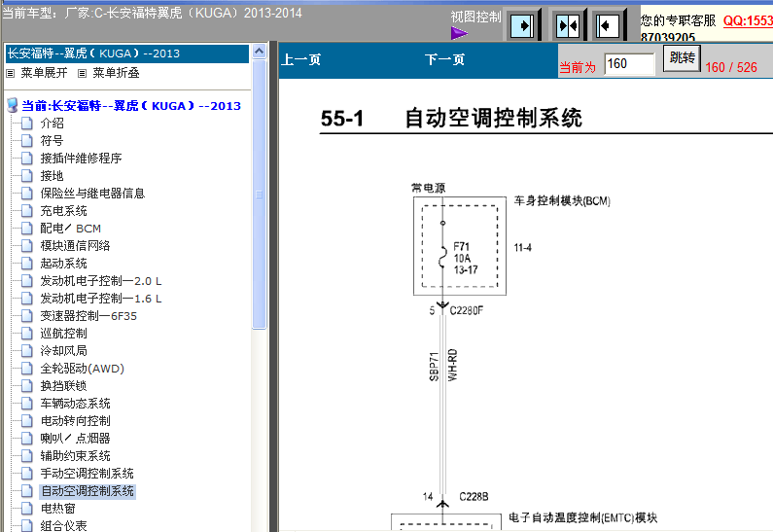773x532 pixels.
Task: Open 接插件维修程序 in the tree
Action: (x=81, y=159)
